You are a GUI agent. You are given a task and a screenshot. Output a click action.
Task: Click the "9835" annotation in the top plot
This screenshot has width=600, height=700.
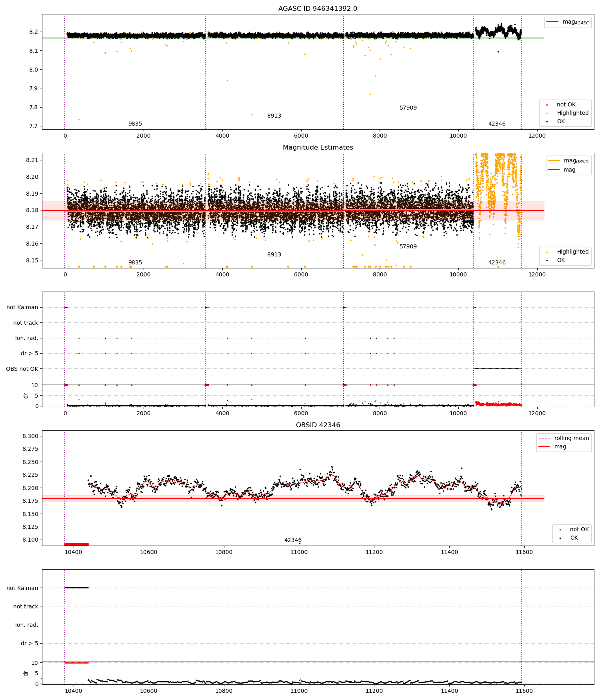[x=135, y=124]
